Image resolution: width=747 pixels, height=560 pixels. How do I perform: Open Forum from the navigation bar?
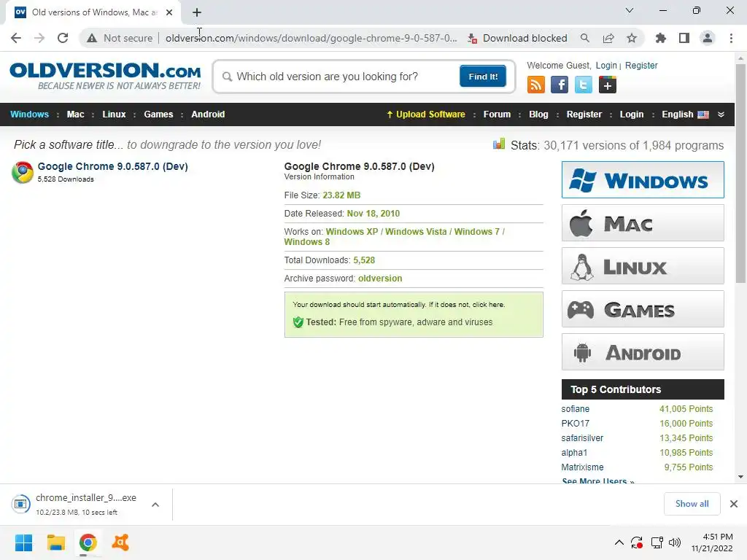497,114
